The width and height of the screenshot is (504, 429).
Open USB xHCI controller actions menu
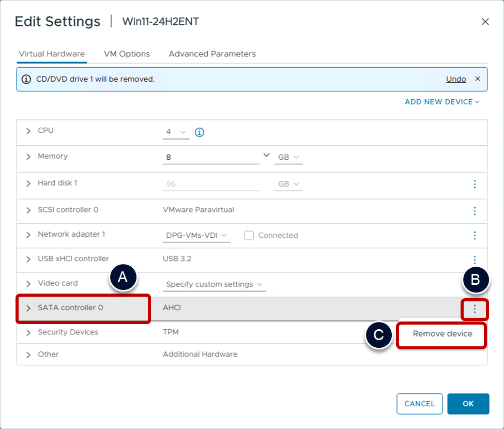[475, 259]
